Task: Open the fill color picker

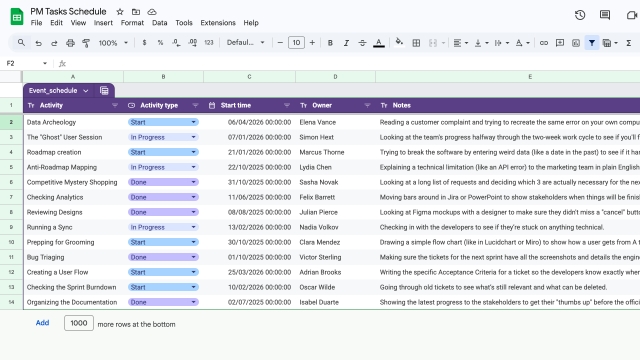Action: [399, 42]
